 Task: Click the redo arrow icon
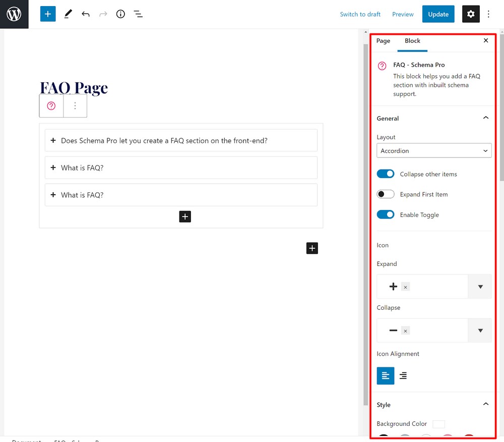point(103,14)
